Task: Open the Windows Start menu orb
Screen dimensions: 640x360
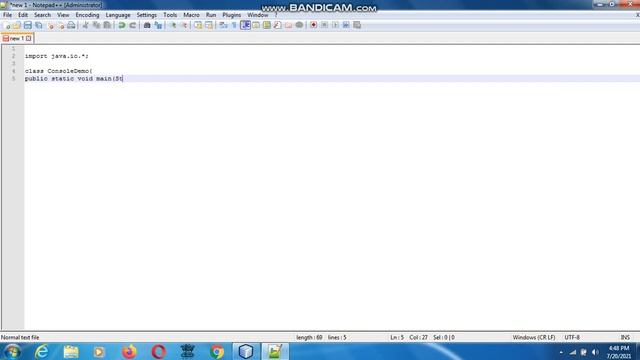Action: pyautogui.click(x=12, y=351)
